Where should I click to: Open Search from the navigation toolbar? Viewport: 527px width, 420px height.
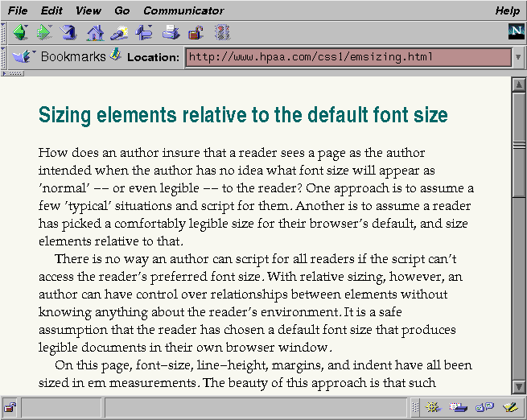pyautogui.click(x=120, y=33)
